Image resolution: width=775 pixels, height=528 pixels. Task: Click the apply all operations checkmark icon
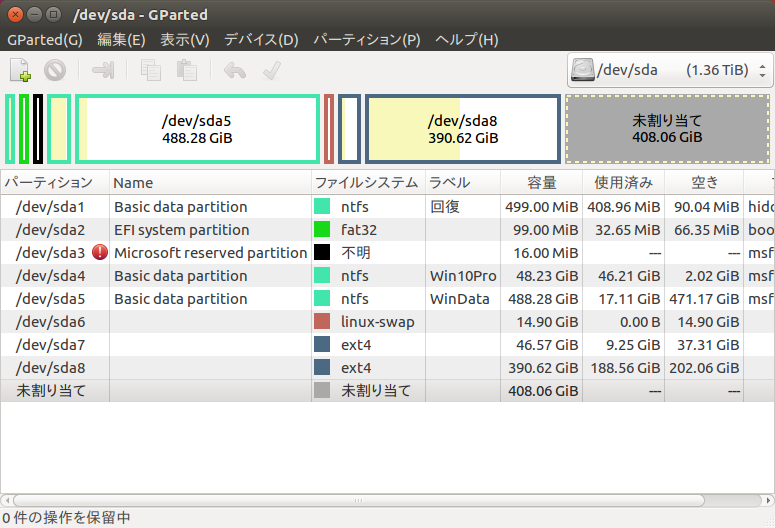270,71
